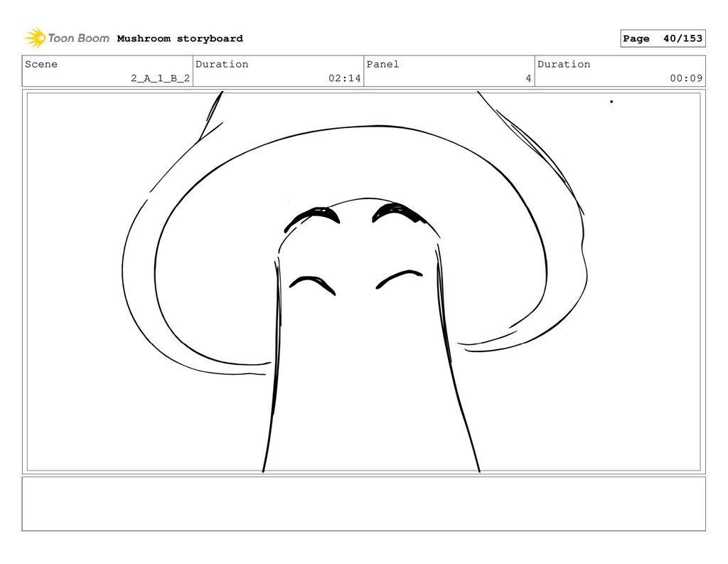The image size is (728, 564).
Task: Click panel duration value "00:09"
Action: pos(686,78)
